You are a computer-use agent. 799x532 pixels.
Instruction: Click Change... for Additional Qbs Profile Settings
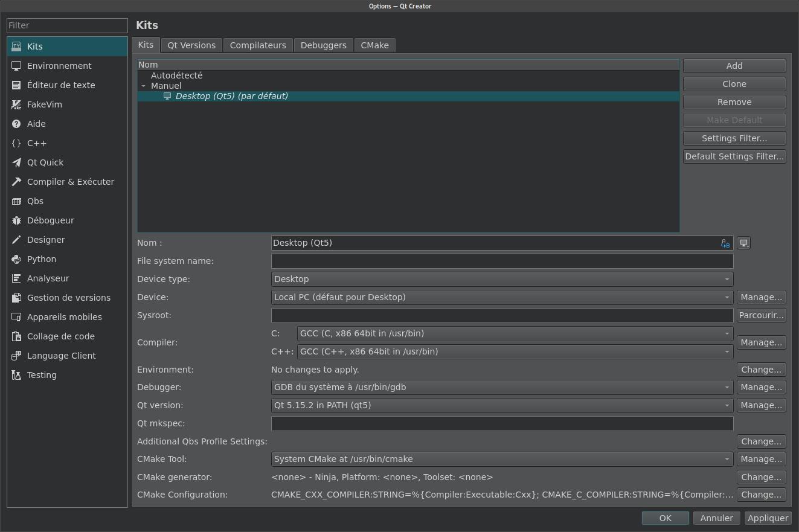pos(761,441)
